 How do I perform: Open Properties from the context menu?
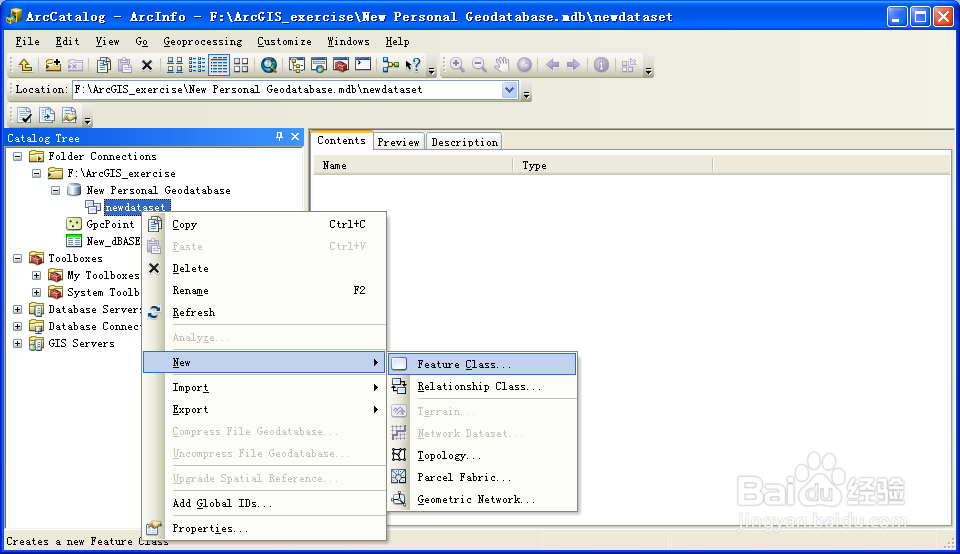(264, 528)
